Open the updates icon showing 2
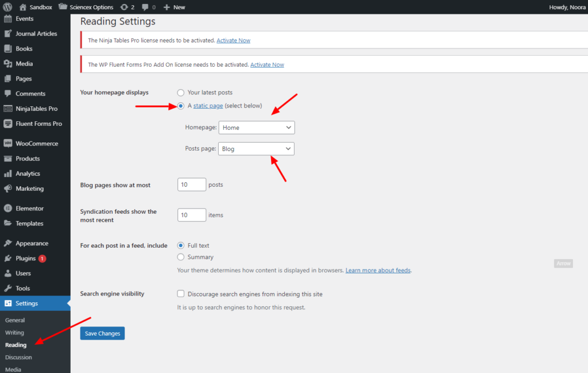The height and width of the screenshot is (373, 588). pyautogui.click(x=124, y=7)
